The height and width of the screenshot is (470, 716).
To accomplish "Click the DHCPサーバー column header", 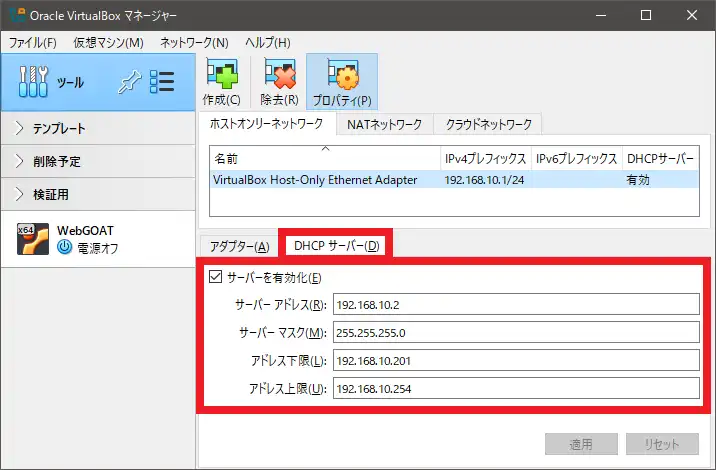I will pos(660,158).
